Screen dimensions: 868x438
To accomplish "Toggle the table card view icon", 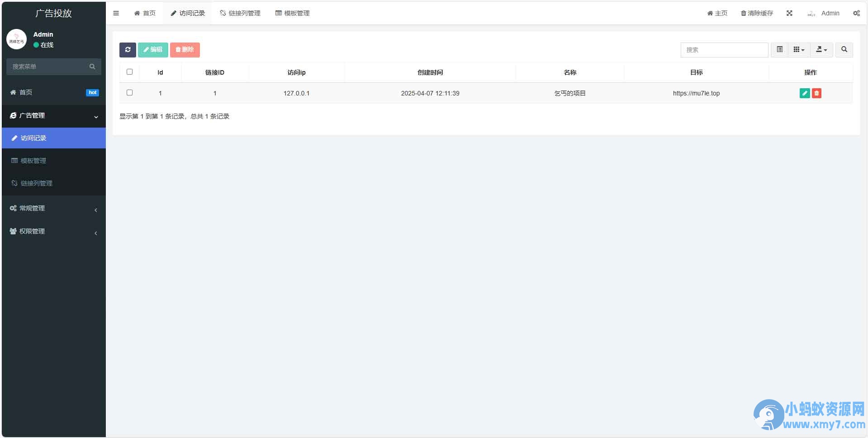I will click(779, 50).
